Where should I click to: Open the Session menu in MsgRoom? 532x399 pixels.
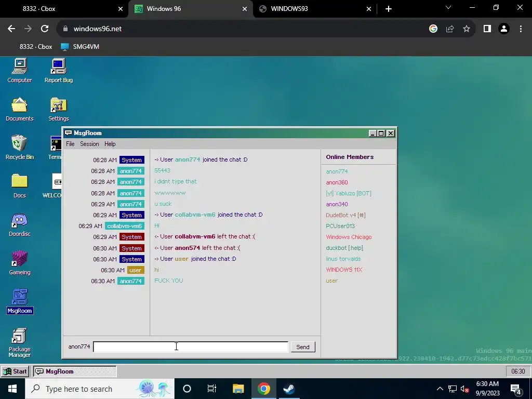[89, 144]
